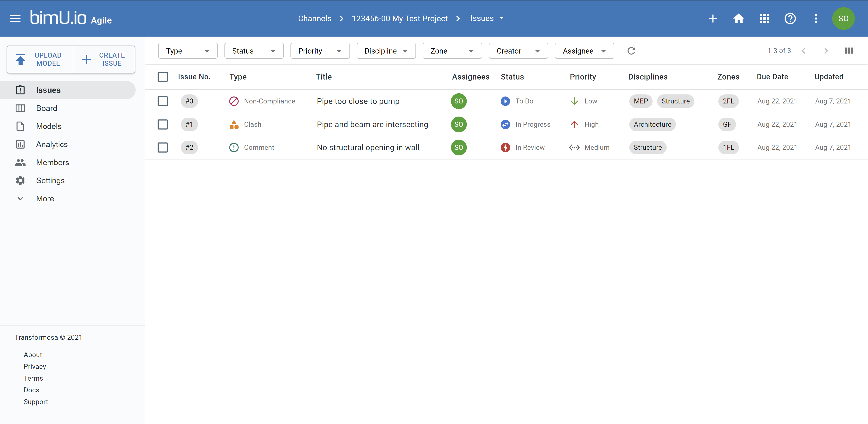This screenshot has height=424, width=868.
Task: Open SO user avatar in header
Action: point(843,19)
